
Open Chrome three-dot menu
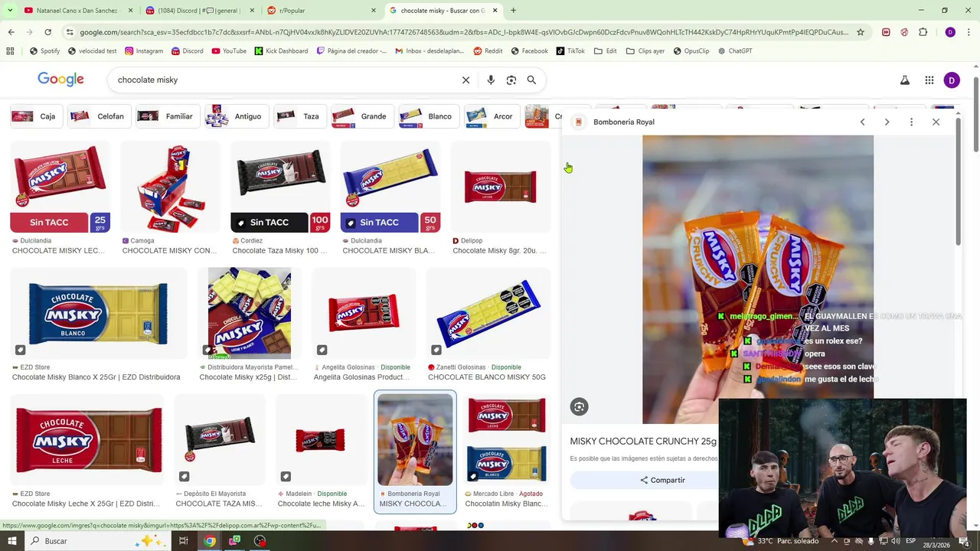(x=969, y=32)
